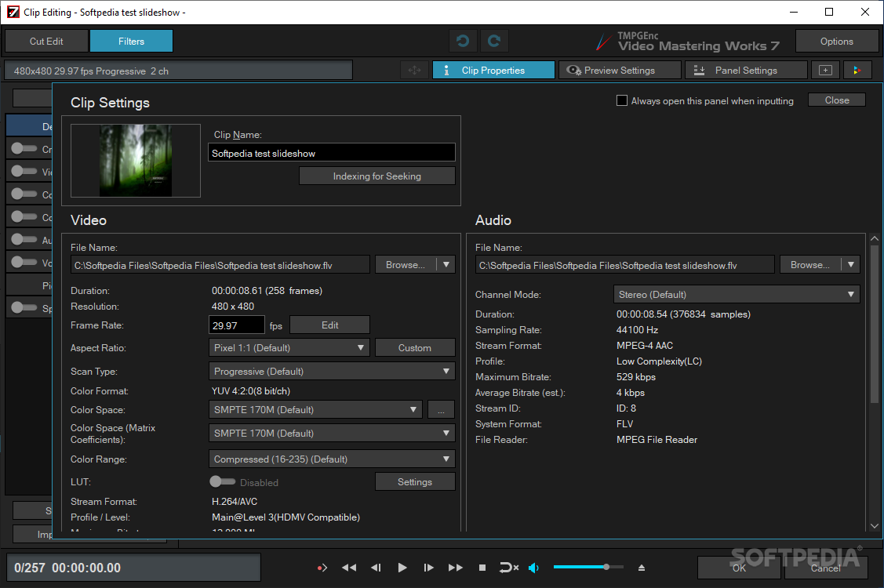The height and width of the screenshot is (588, 884).
Task: Start playback with the play button
Action: tap(402, 568)
